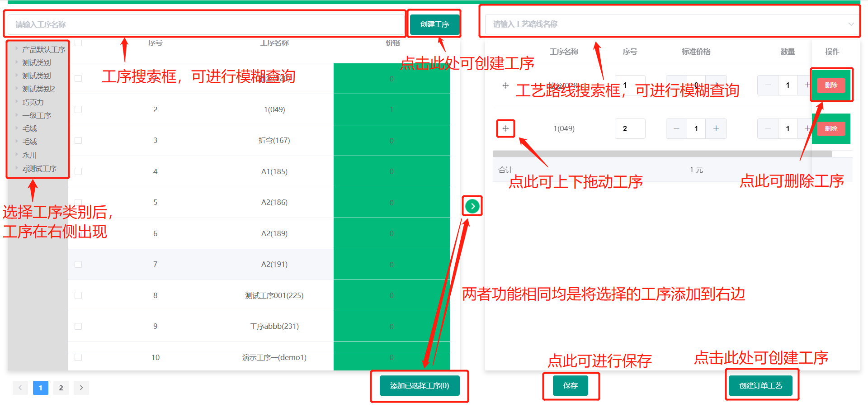Click the green arrow circle to add processes
This screenshot has height=408, width=868.
pos(472,206)
